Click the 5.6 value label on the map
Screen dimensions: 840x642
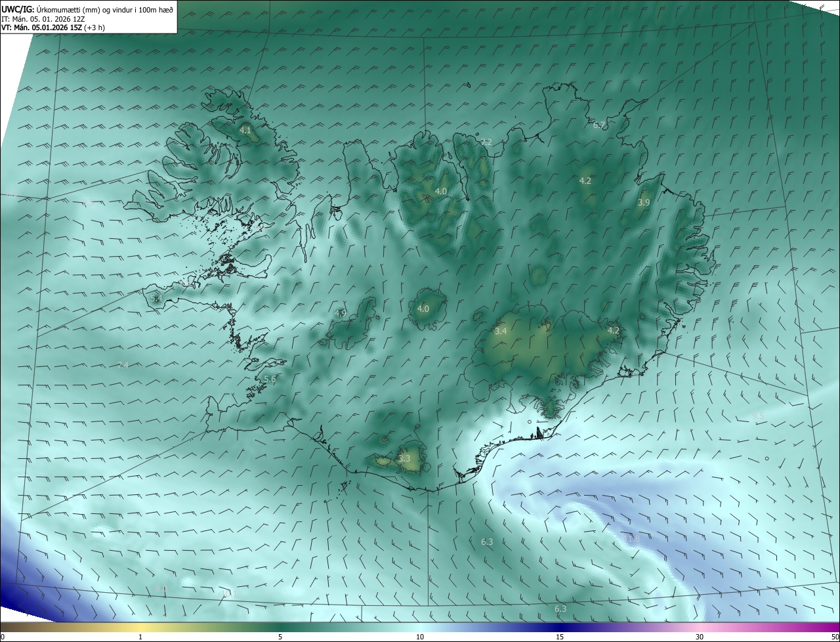270,379
